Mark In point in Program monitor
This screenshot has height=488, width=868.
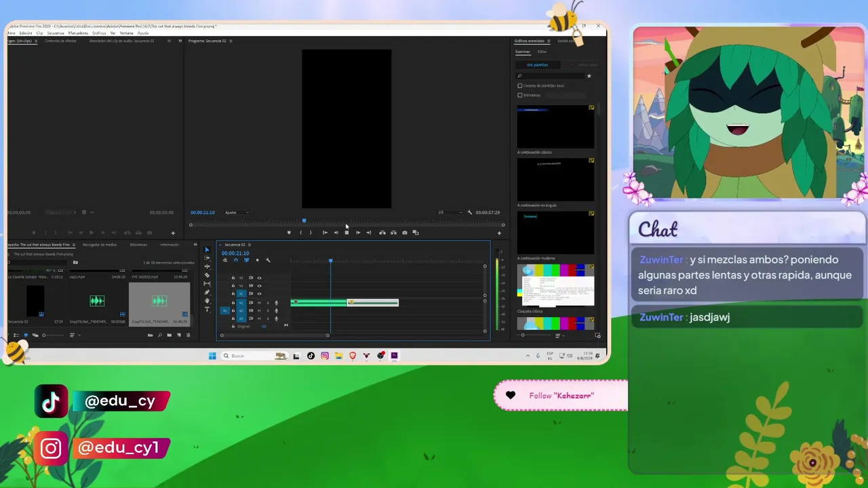pyautogui.click(x=300, y=232)
